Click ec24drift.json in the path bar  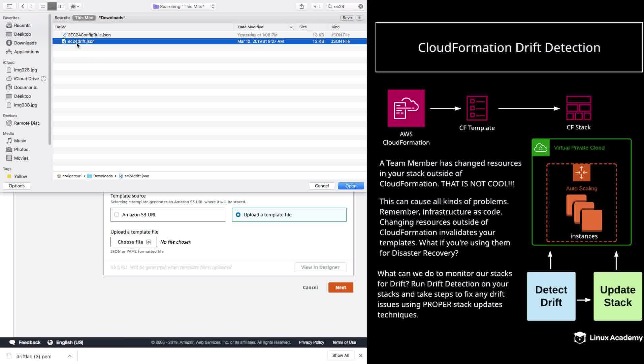pos(134,176)
